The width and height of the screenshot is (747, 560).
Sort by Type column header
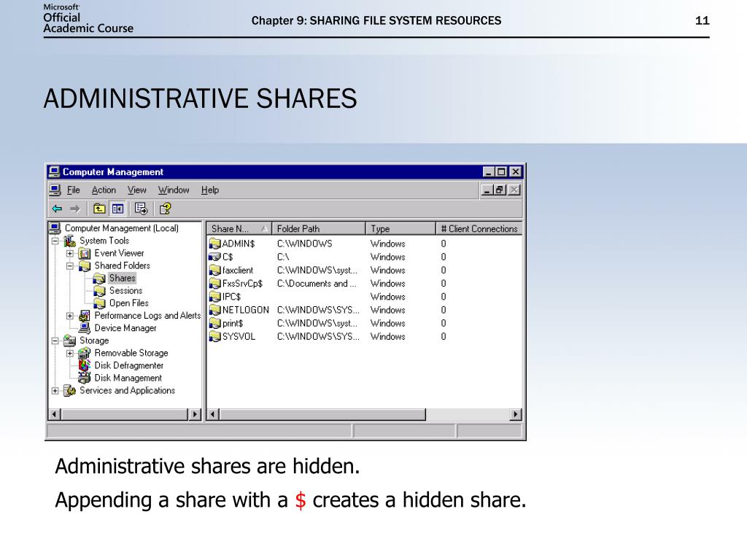400,228
